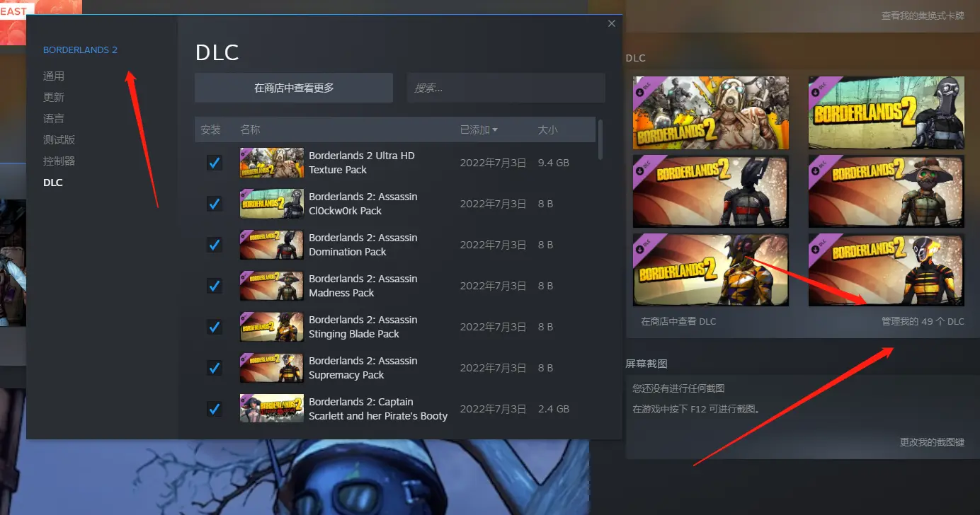Toggle Assassin Supremacy Pack install checkbox
The image size is (980, 515).
coord(214,368)
